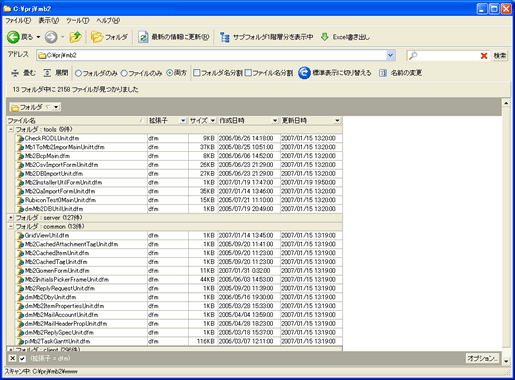Click the 116KB size cell
The width and height of the screenshot is (515, 380).
pos(203,341)
